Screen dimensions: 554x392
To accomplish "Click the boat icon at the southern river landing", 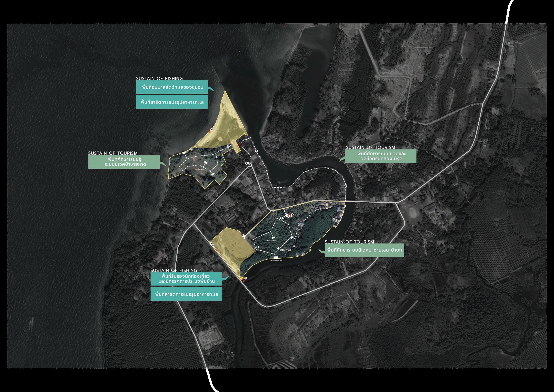I will pos(246,278).
